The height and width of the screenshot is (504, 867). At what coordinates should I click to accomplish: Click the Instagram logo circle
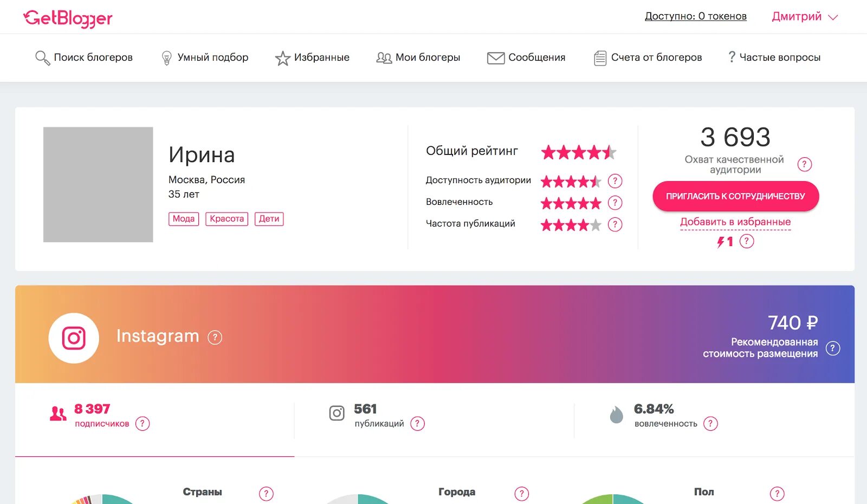74,338
